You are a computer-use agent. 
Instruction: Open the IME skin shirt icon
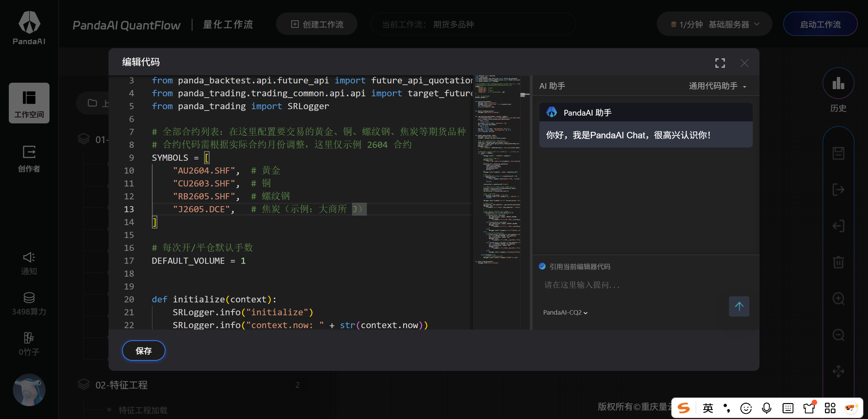pyautogui.click(x=809, y=408)
